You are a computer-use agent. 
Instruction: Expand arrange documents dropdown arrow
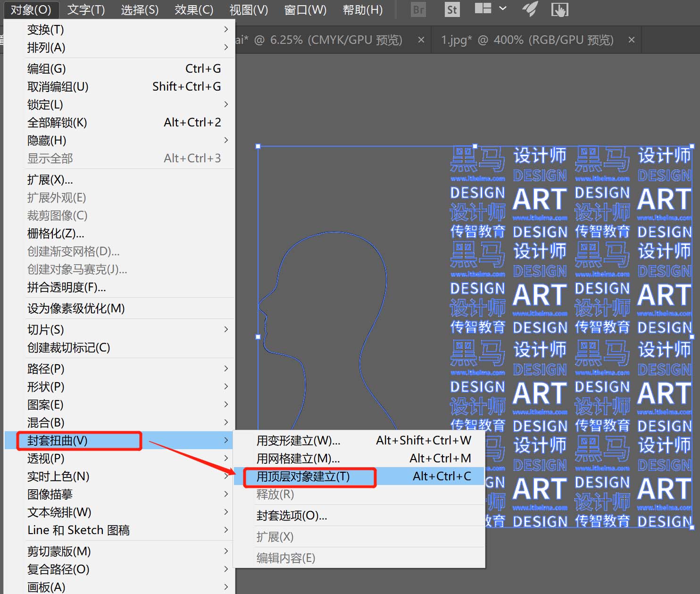point(503,8)
